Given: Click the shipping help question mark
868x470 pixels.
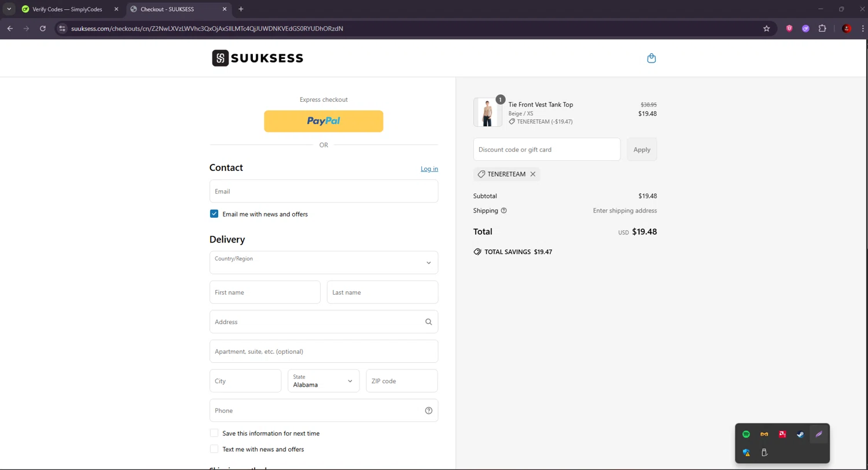Looking at the screenshot, I should pos(503,211).
